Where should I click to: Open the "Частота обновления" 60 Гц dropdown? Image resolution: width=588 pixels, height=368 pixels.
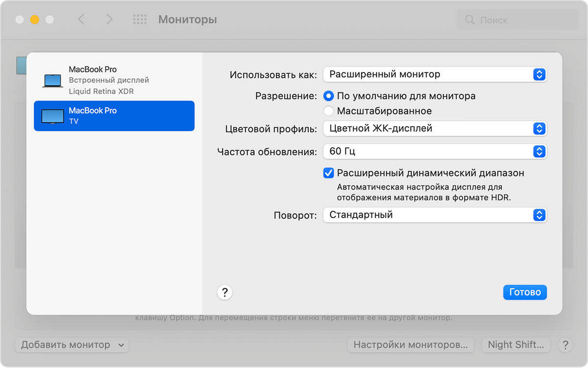coord(435,151)
